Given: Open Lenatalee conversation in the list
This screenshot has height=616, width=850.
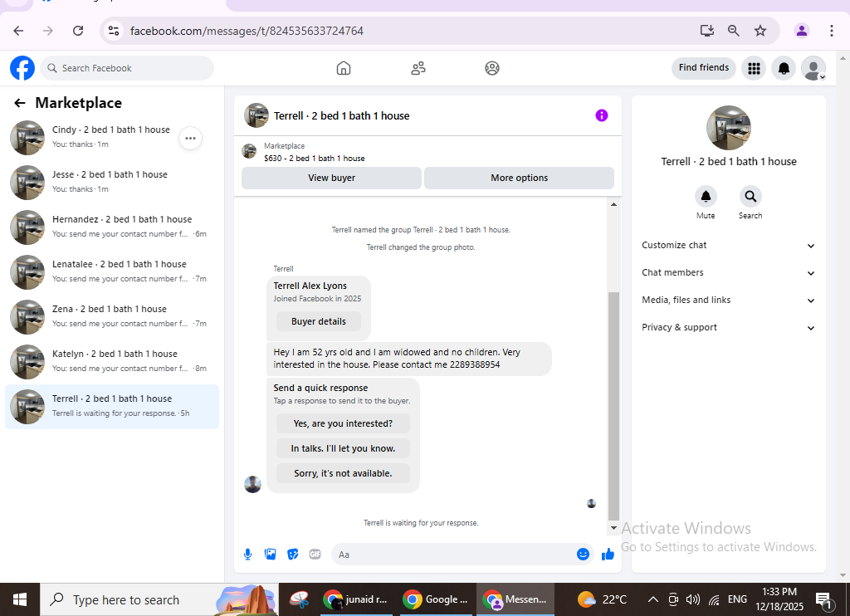Looking at the screenshot, I should (x=112, y=272).
